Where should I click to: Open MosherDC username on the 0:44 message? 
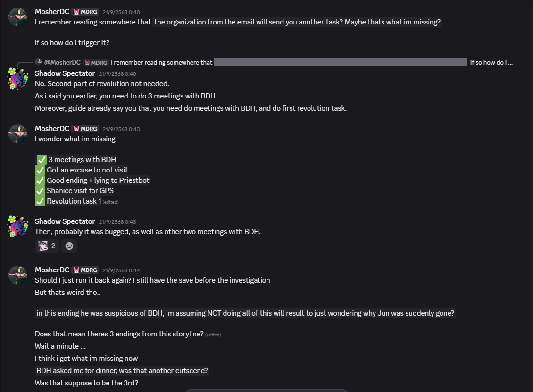click(52, 270)
